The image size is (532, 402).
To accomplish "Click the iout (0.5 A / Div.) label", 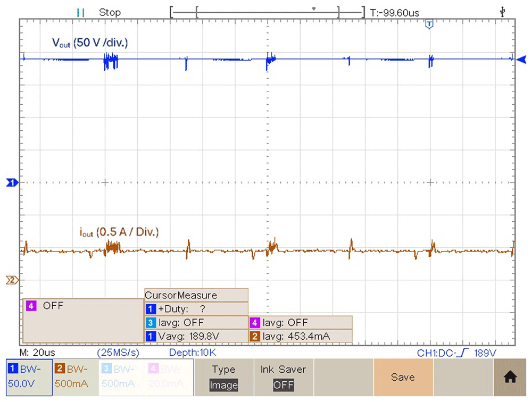I will tap(119, 232).
